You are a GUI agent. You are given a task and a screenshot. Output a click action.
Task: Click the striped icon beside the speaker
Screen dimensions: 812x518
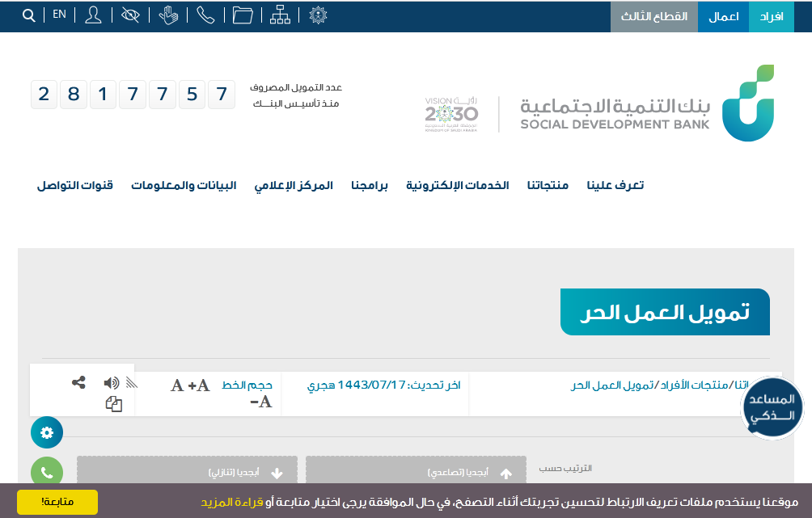pos(132,382)
